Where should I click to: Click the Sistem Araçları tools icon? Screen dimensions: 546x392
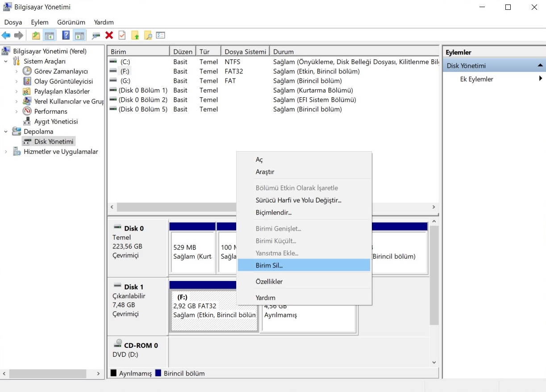(x=17, y=61)
